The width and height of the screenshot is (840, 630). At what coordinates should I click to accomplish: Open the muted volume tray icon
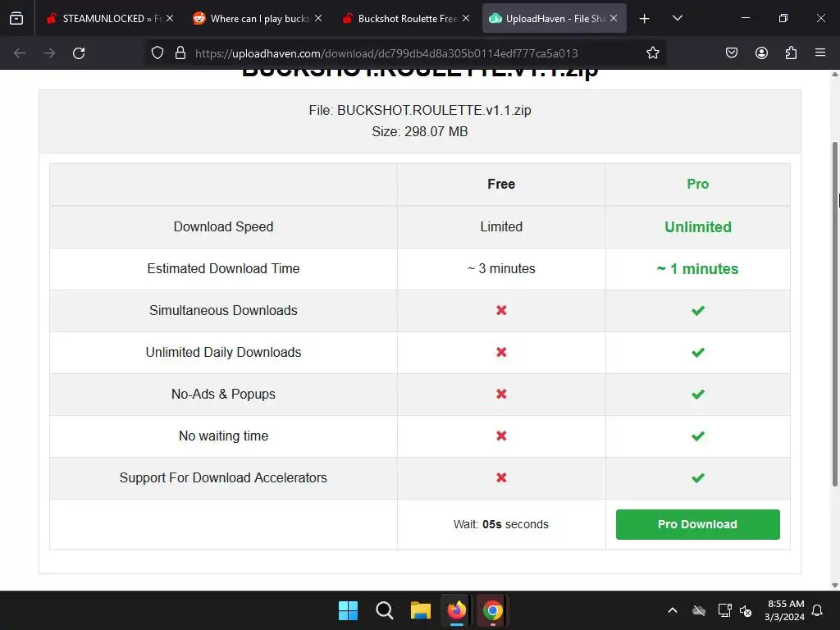(x=746, y=610)
